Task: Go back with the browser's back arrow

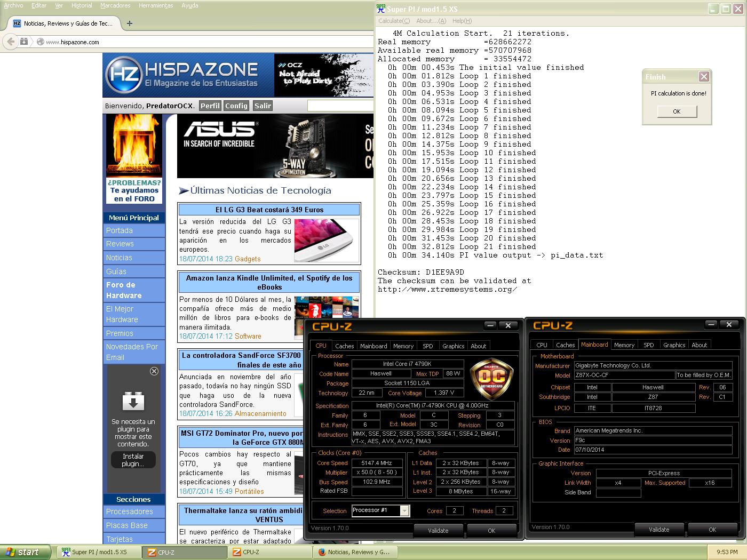Action: coord(10,42)
